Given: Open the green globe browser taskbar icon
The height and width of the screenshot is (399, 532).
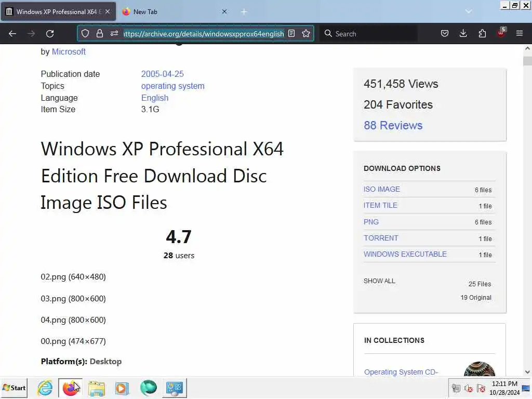Looking at the screenshot, I should tap(148, 388).
